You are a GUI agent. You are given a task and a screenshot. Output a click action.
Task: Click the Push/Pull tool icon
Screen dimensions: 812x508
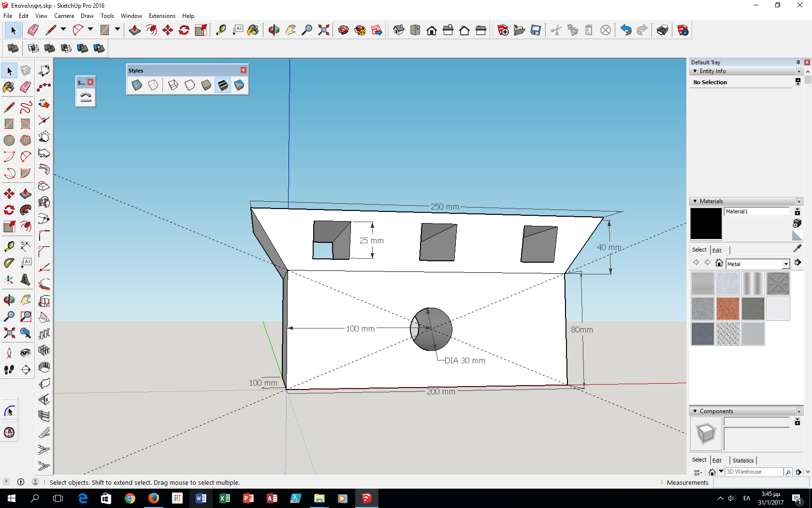click(x=135, y=30)
